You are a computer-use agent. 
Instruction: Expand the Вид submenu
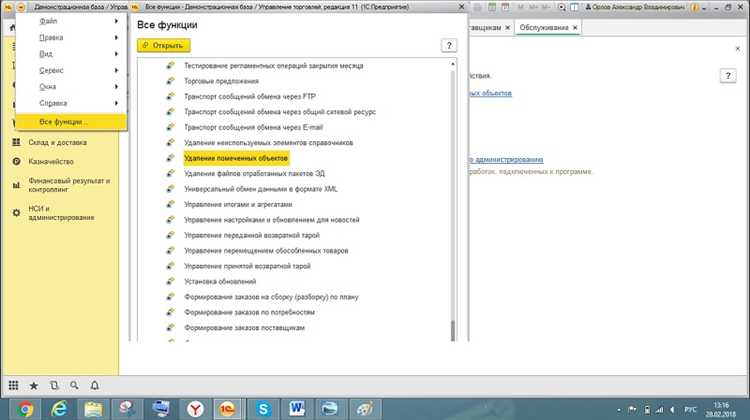click(x=72, y=54)
